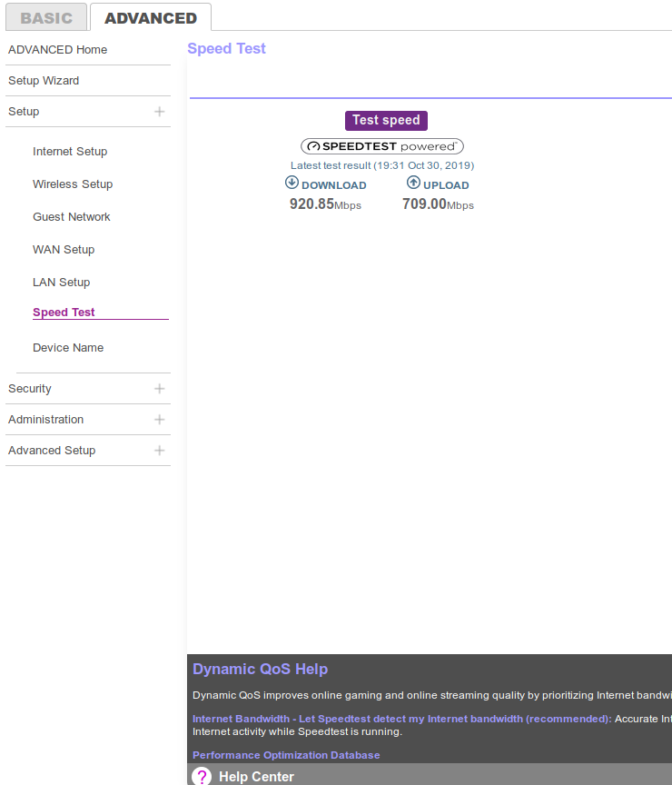Screen dimensions: 672x785
Task: Open the Device Name page
Action: tap(68, 348)
